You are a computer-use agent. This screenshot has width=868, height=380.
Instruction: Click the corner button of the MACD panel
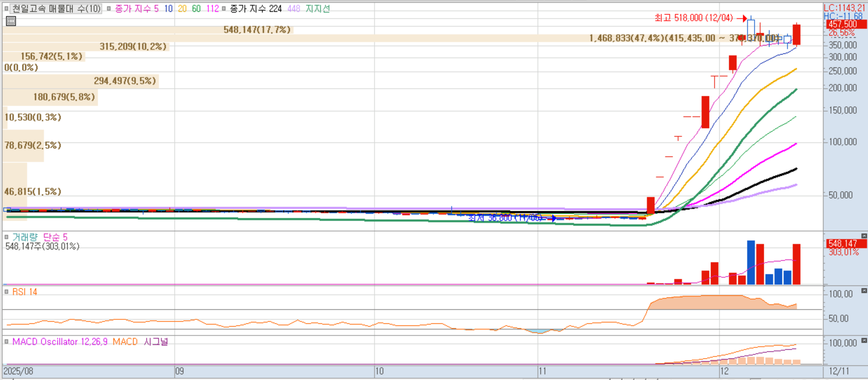[864, 340]
